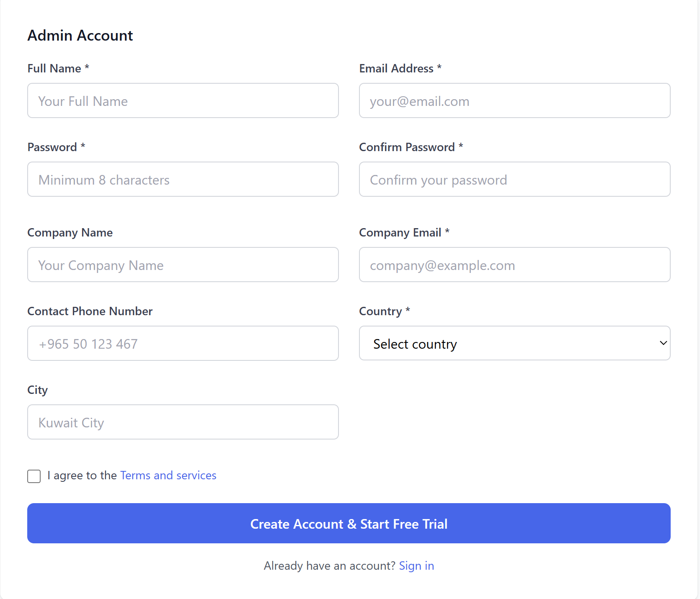This screenshot has width=700, height=599.
Task: Click the chevron arrow in the Country selector
Action: coord(663,343)
